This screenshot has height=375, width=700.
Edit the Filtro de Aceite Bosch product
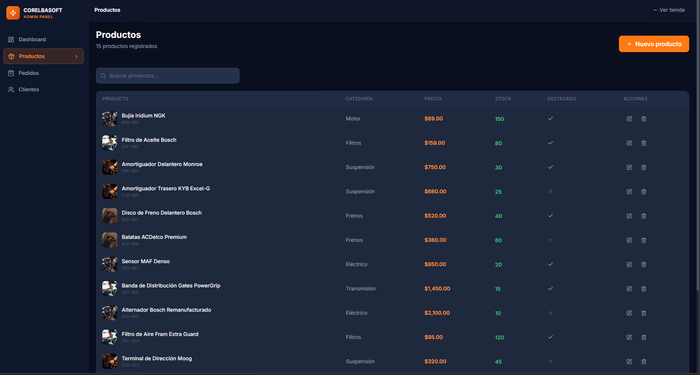[x=629, y=143]
